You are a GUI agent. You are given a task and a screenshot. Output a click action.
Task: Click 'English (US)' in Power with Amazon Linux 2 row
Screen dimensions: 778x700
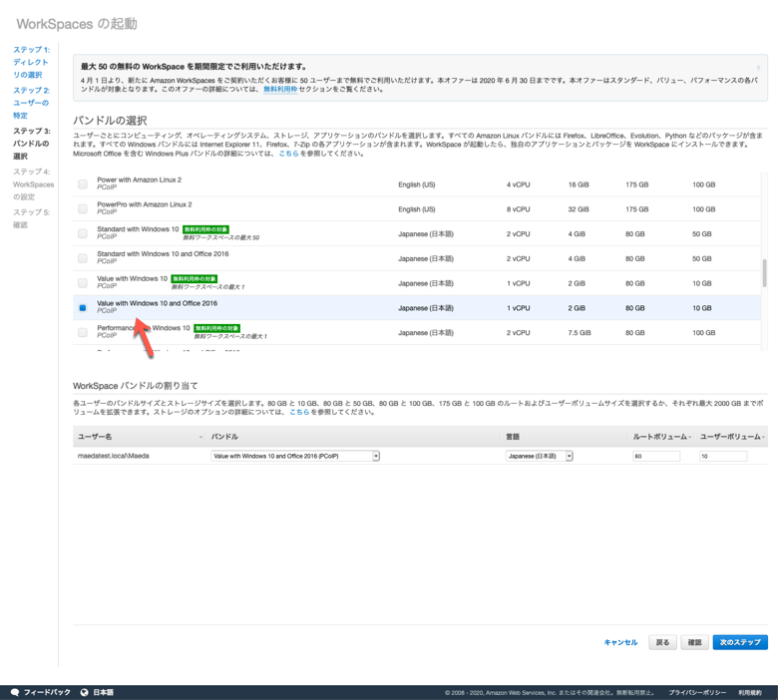[x=417, y=184]
